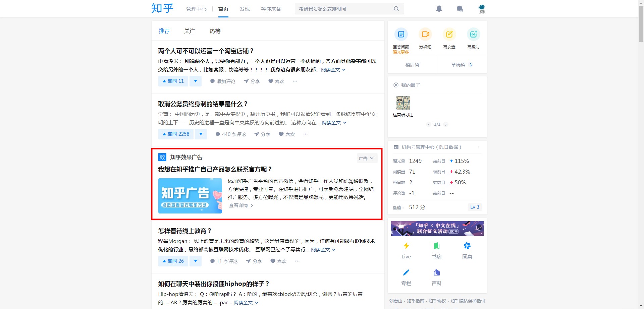Image resolution: width=644 pixels, height=309 pixels.
Task: Open 草稿箱 drafts
Action: 462,65
